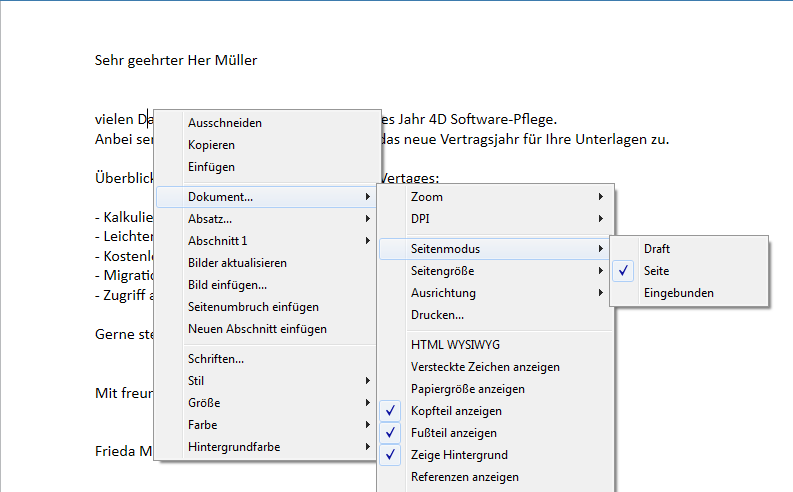Click Drucken... to print document
The image size is (793, 492).
(x=437, y=315)
